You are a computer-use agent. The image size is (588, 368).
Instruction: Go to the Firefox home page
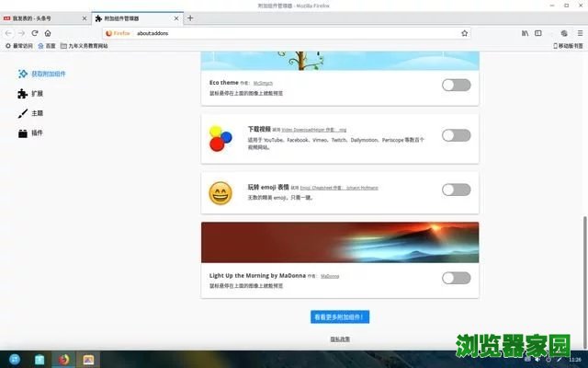(50, 32)
